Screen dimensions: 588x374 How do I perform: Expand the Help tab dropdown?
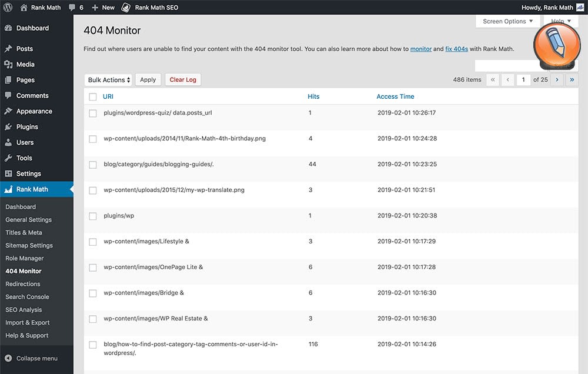(560, 21)
